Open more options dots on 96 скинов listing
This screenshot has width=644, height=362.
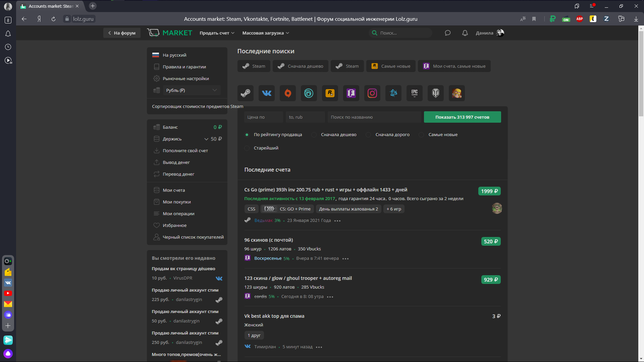tap(345, 258)
